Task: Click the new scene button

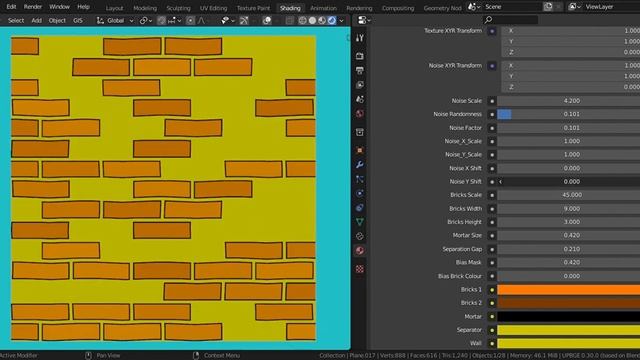Action: [548, 7]
